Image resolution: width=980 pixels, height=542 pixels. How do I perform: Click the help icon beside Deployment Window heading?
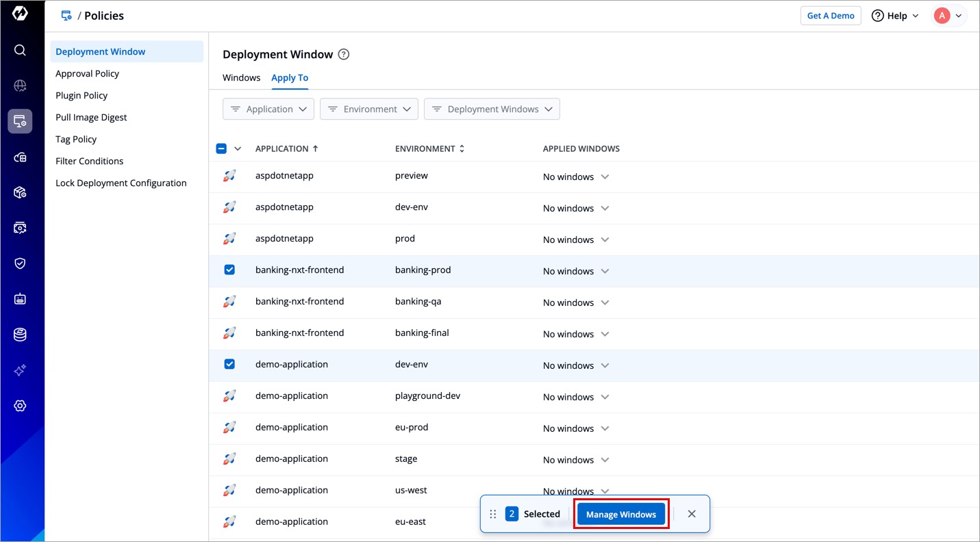[344, 55]
